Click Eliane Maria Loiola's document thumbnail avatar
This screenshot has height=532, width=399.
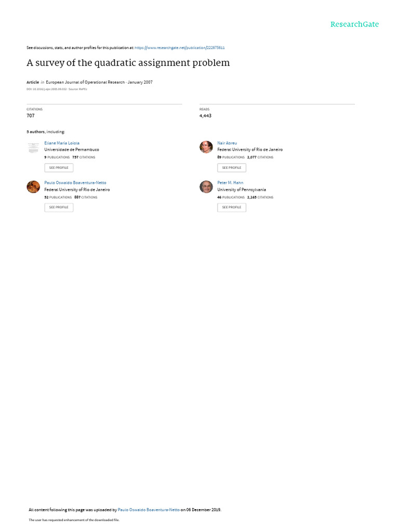click(x=33, y=148)
